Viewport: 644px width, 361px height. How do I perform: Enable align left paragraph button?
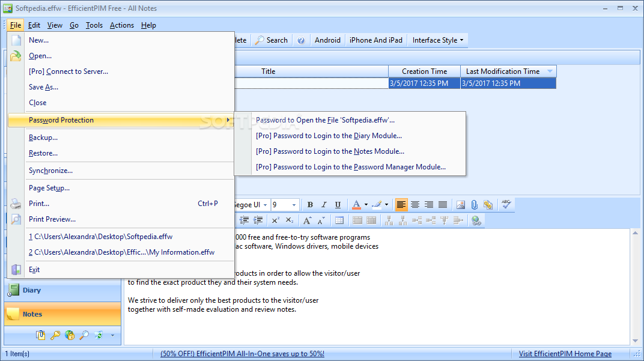point(401,204)
